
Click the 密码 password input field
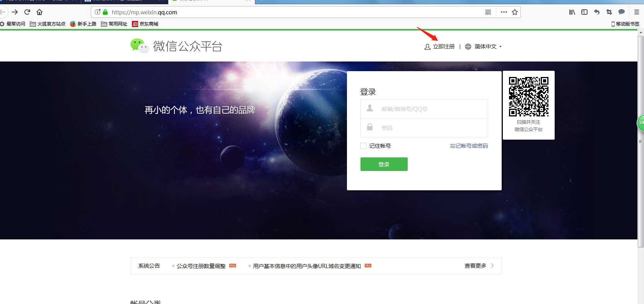(x=429, y=128)
